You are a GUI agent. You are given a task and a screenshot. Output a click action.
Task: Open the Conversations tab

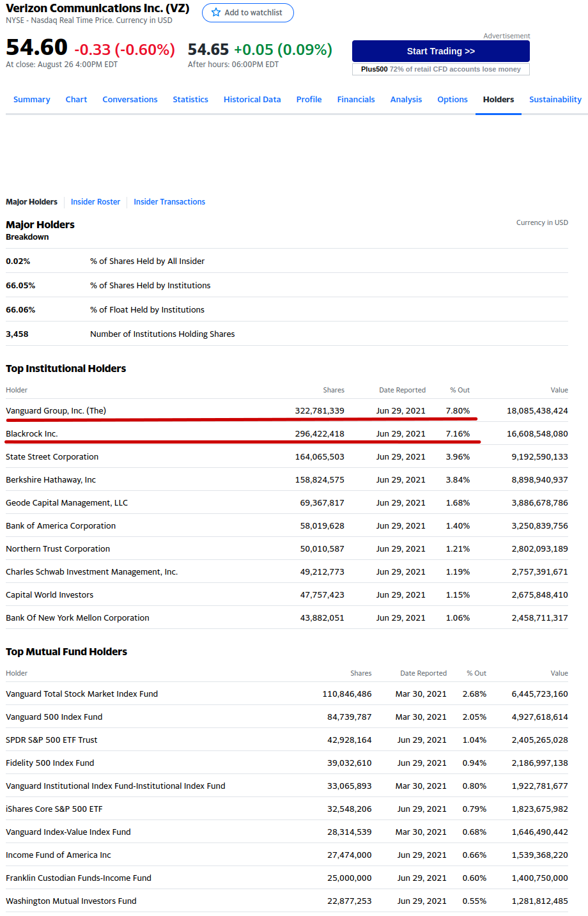(x=130, y=100)
